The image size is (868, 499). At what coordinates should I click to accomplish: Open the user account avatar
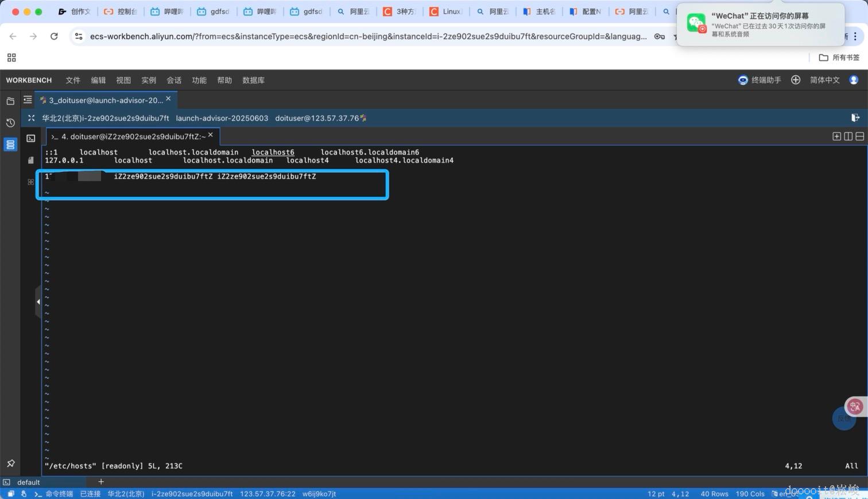click(854, 80)
